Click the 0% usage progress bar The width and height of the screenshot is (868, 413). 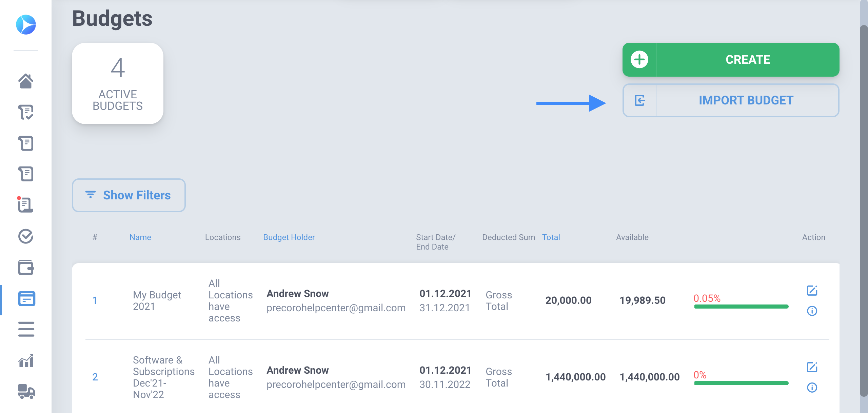click(x=741, y=383)
